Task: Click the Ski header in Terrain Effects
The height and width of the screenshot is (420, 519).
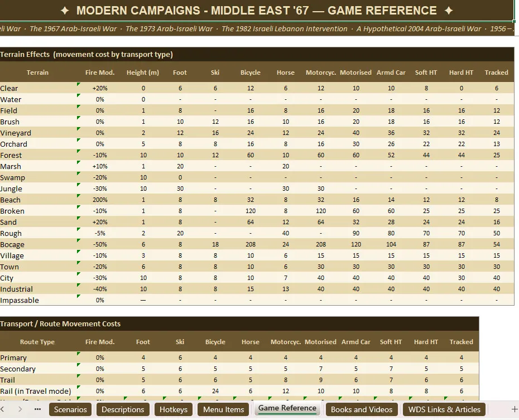Action: coord(215,73)
